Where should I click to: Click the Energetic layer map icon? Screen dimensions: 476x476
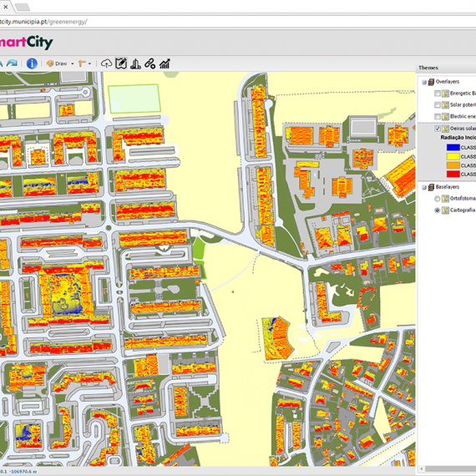[x=445, y=94]
